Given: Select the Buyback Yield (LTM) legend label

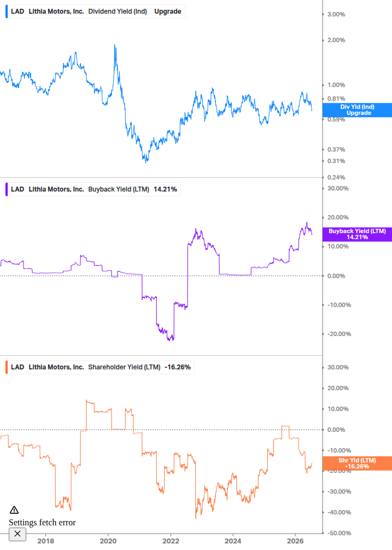Looking at the screenshot, I should point(119,189).
